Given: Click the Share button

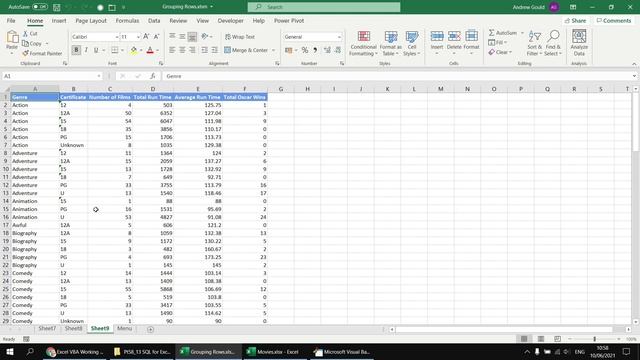Looking at the screenshot, I should click(576, 21).
